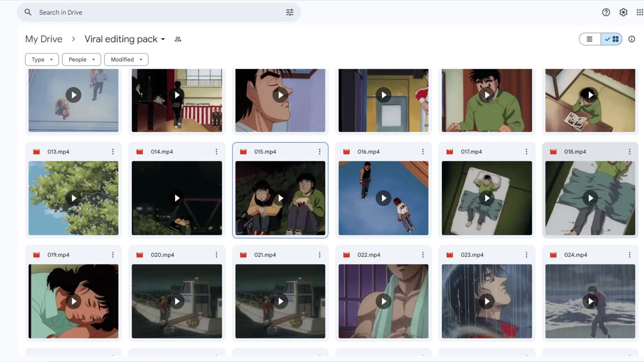Viewport: 644px width, 362px height.
Task: Select the file name 023.mp4
Action: coord(472,255)
